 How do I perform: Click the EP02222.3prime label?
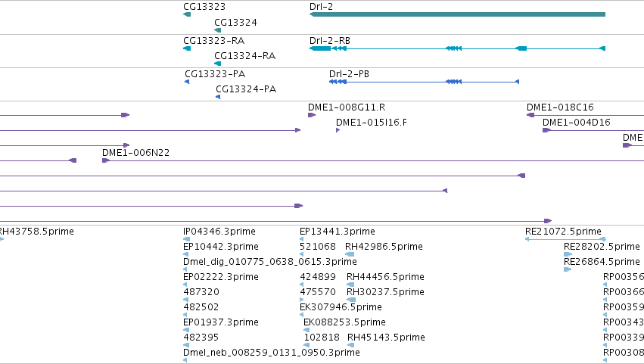click(x=221, y=277)
